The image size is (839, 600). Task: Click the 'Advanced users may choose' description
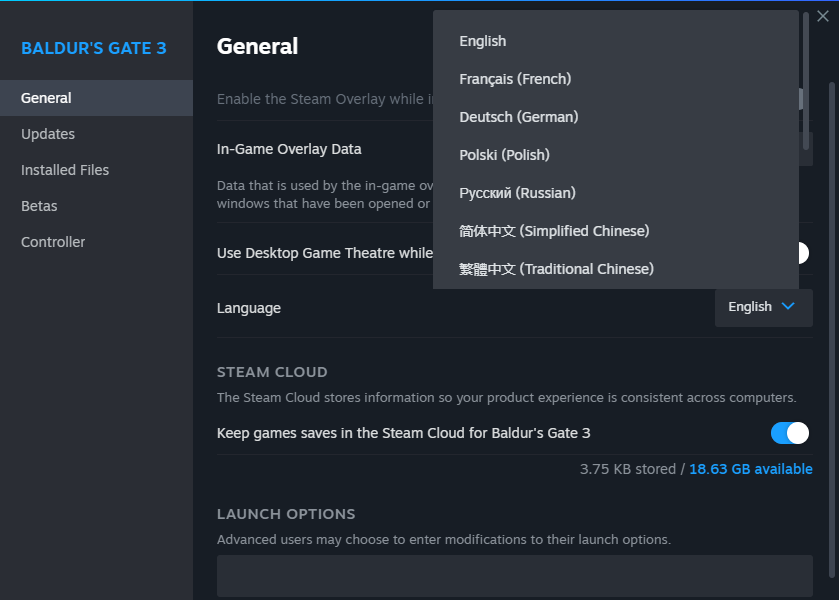point(444,540)
